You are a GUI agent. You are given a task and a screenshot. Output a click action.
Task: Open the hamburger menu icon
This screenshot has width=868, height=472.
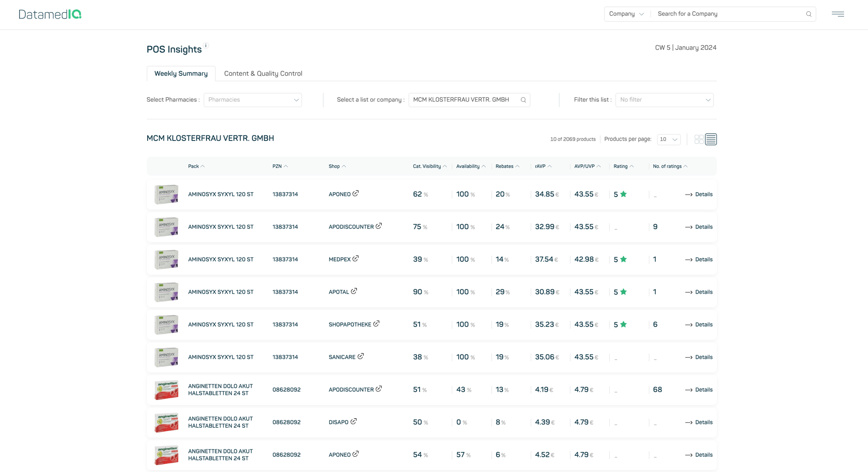[x=838, y=14]
